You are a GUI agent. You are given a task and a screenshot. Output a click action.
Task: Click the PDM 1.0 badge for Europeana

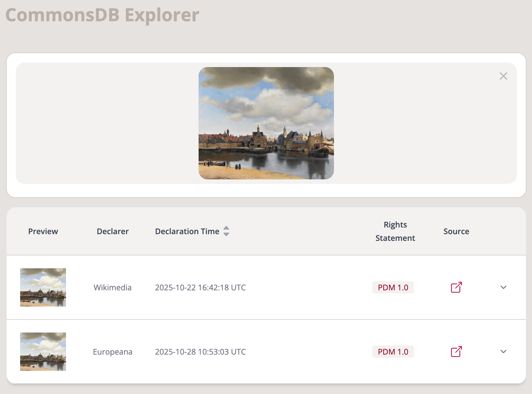point(393,352)
